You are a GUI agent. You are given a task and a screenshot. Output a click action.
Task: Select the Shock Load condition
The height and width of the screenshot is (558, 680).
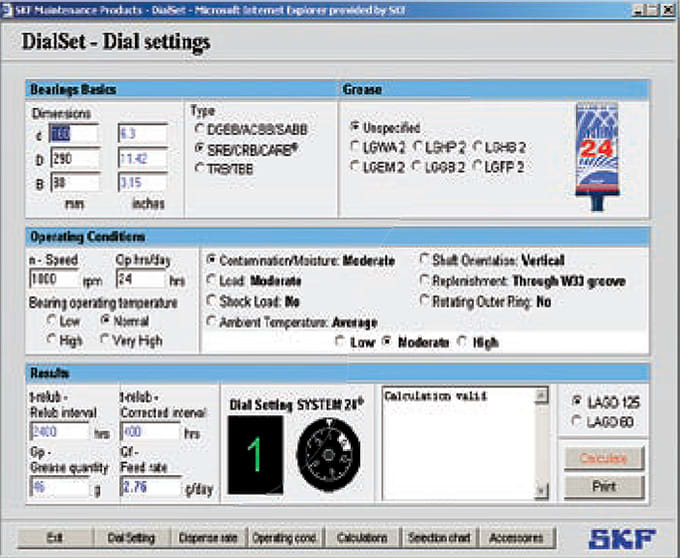coord(211,300)
